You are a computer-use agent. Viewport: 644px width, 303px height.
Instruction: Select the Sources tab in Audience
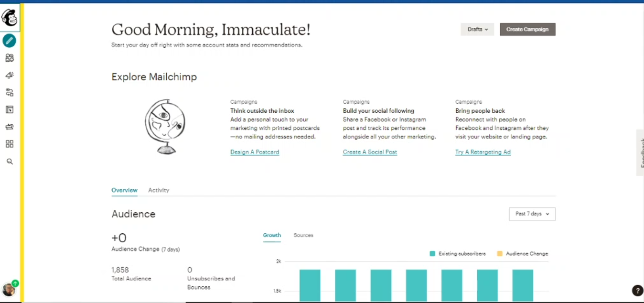point(303,235)
